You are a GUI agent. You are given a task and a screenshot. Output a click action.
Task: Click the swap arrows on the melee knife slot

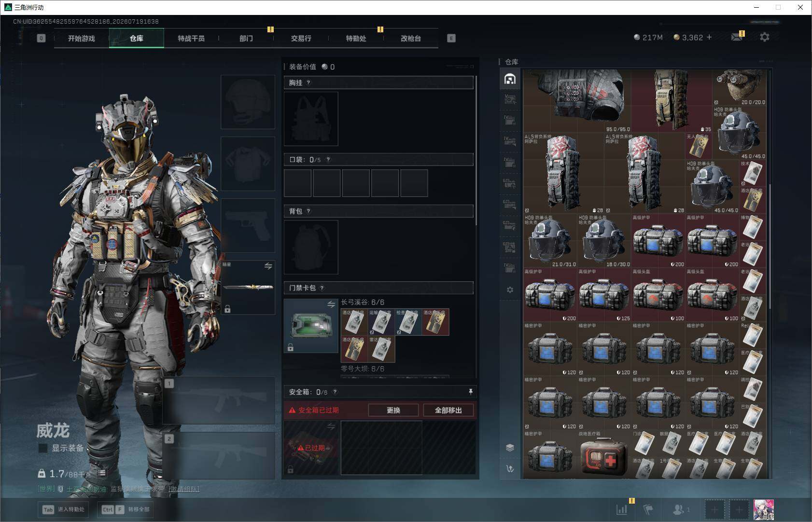point(268,266)
